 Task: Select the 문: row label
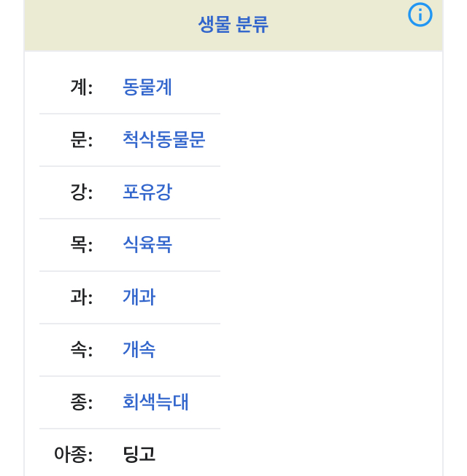(x=82, y=140)
